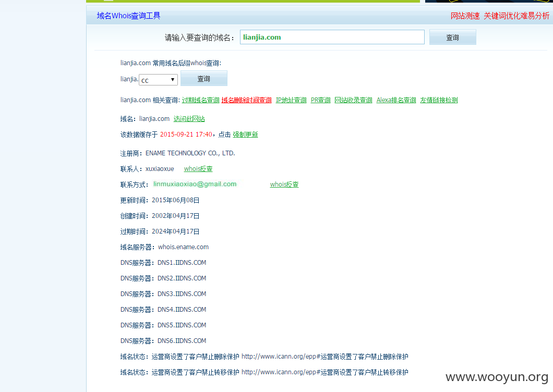The image size is (553, 392).
Task: Open the 关键词优化难易分析 link
Action: pyautogui.click(x=516, y=16)
